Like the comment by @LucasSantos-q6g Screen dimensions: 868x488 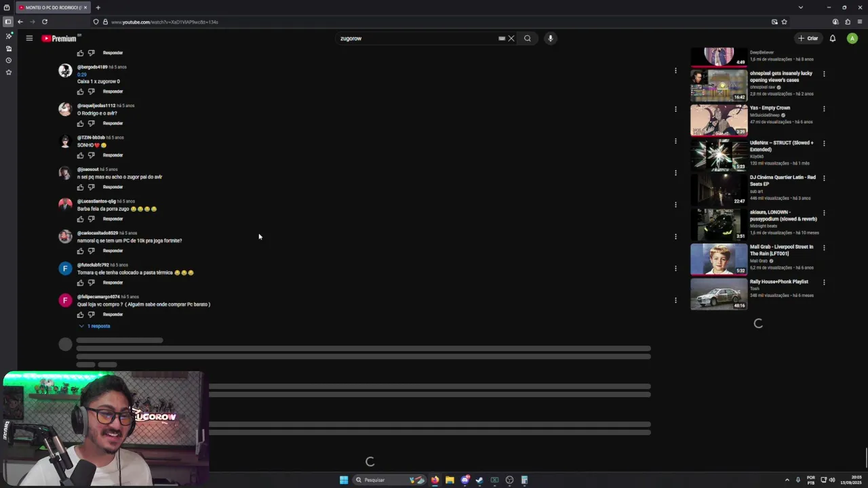[x=80, y=219]
